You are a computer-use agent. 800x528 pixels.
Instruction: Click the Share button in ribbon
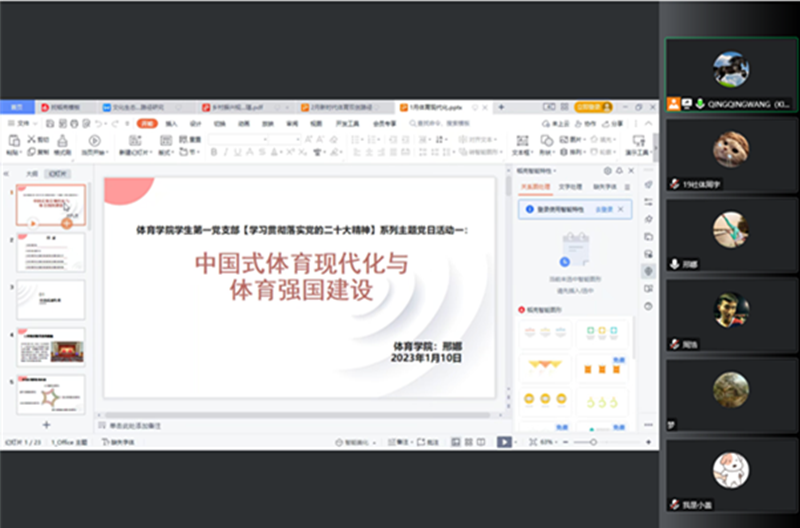tap(613, 123)
